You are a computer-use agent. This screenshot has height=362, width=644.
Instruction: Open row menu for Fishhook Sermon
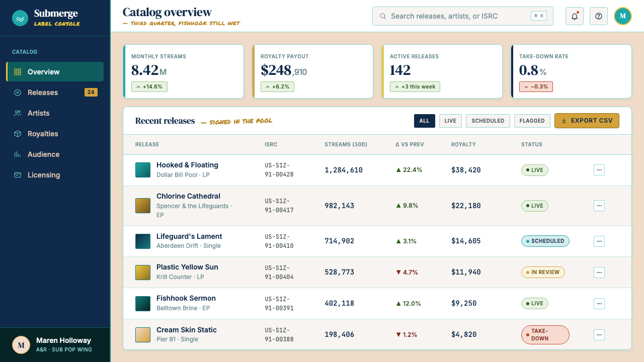click(599, 304)
